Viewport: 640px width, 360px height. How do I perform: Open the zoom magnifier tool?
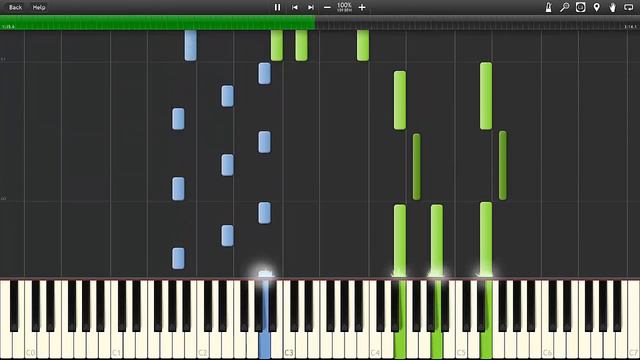point(564,7)
